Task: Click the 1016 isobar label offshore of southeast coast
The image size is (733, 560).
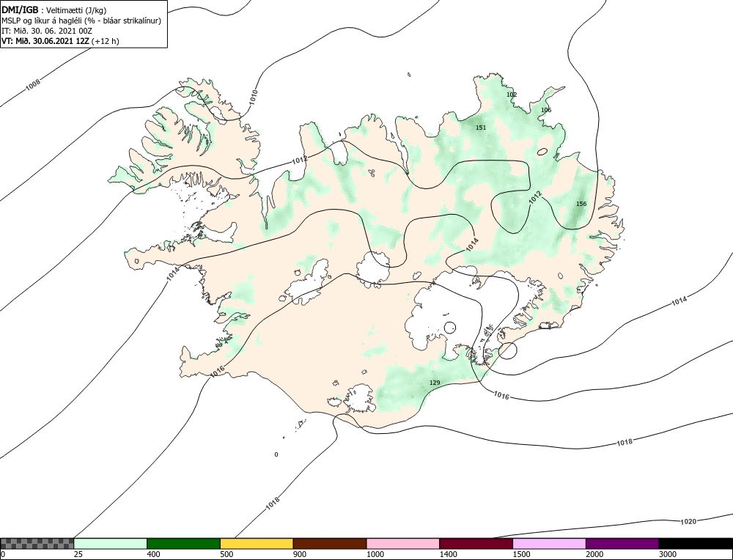Action: (501, 396)
